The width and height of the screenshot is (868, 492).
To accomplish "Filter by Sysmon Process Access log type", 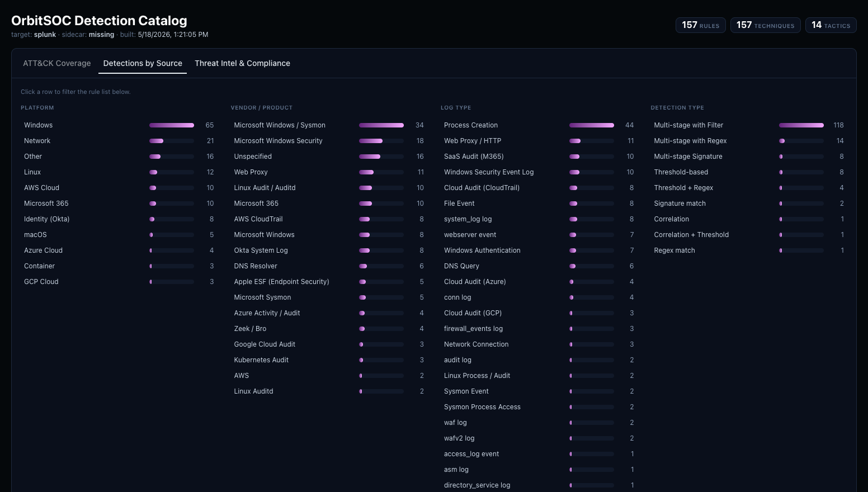I will click(x=539, y=407).
